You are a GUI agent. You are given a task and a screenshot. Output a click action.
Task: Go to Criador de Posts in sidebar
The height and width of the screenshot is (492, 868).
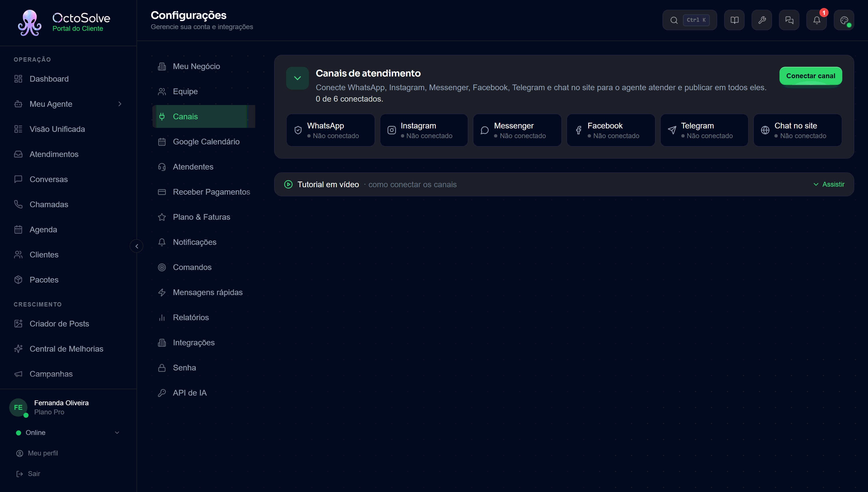[x=68, y=324]
